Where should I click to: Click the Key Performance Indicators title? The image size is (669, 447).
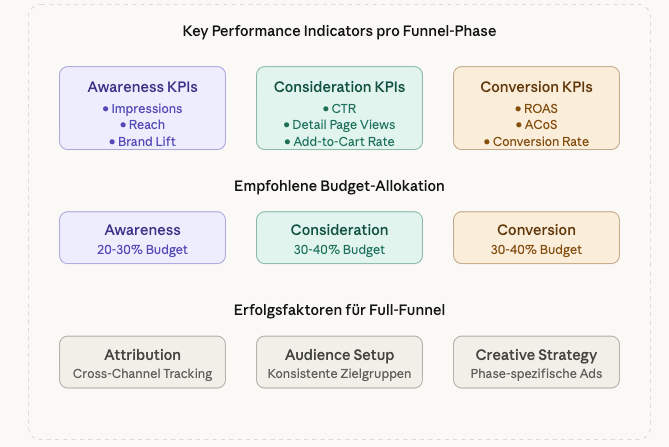[x=339, y=31]
